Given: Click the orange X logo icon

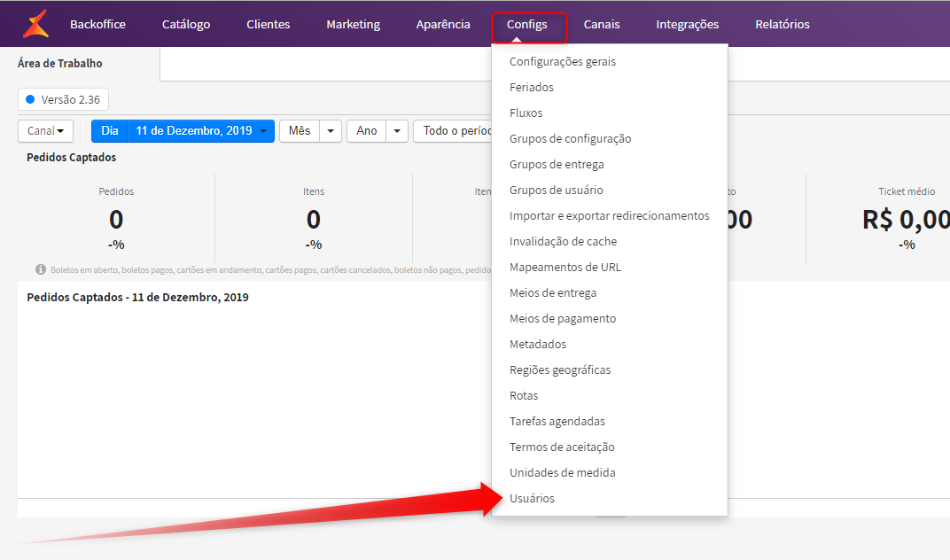Looking at the screenshot, I should pos(35,24).
